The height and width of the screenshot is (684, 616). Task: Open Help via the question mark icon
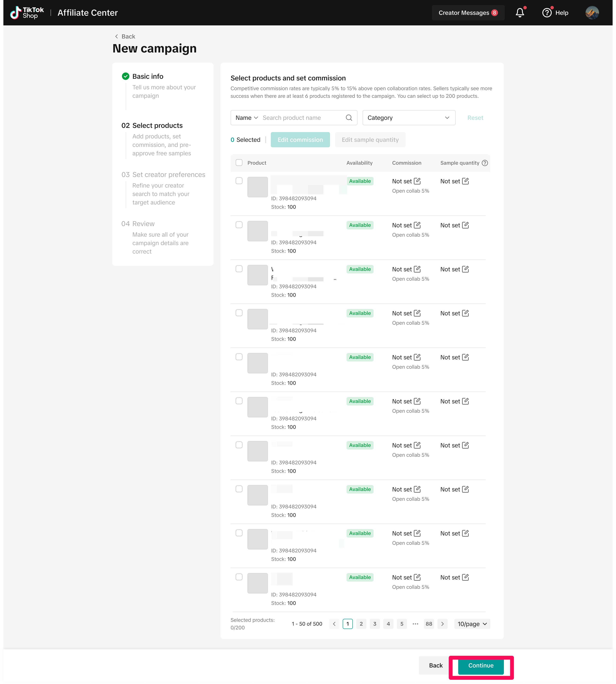pyautogui.click(x=547, y=13)
